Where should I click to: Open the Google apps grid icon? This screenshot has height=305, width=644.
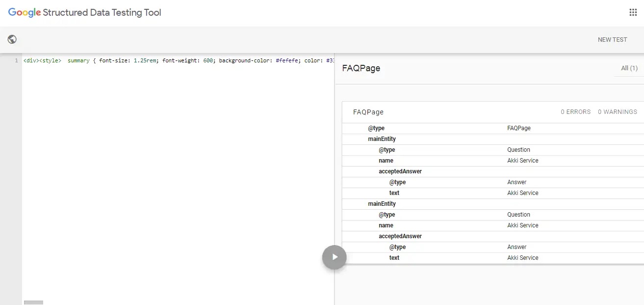[633, 13]
